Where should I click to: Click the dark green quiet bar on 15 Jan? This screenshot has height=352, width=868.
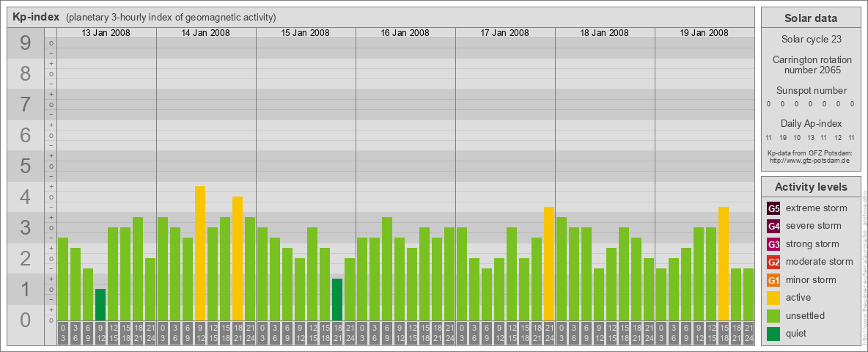coord(337,300)
